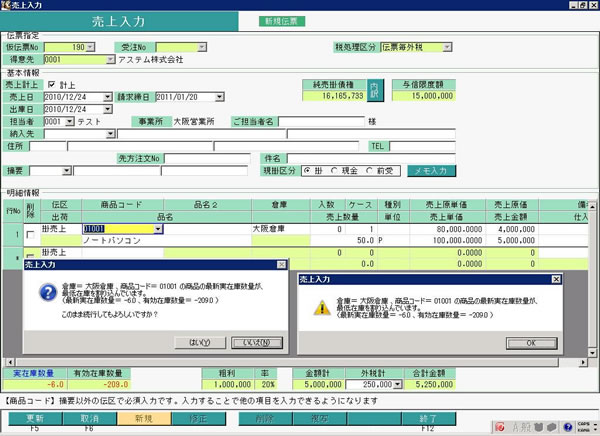Click the 80,000.0000 cost price cell

tap(448, 229)
